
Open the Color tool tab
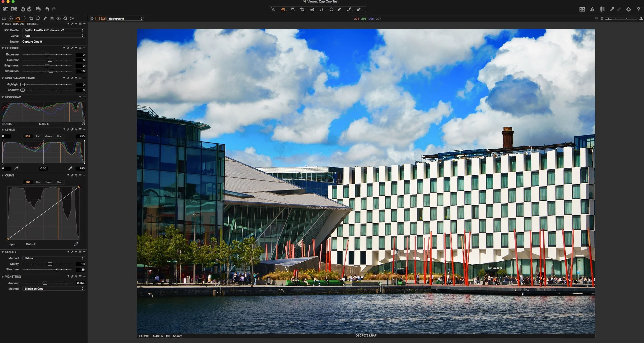click(x=11, y=18)
